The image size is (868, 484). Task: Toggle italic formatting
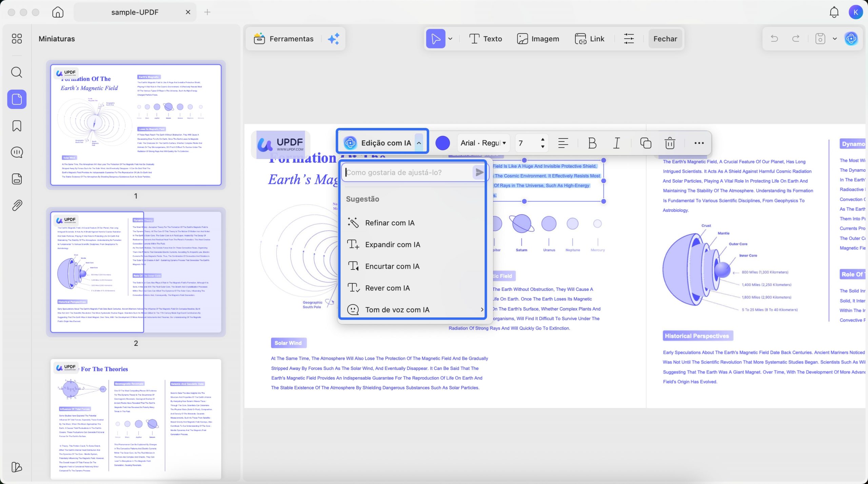tap(617, 143)
